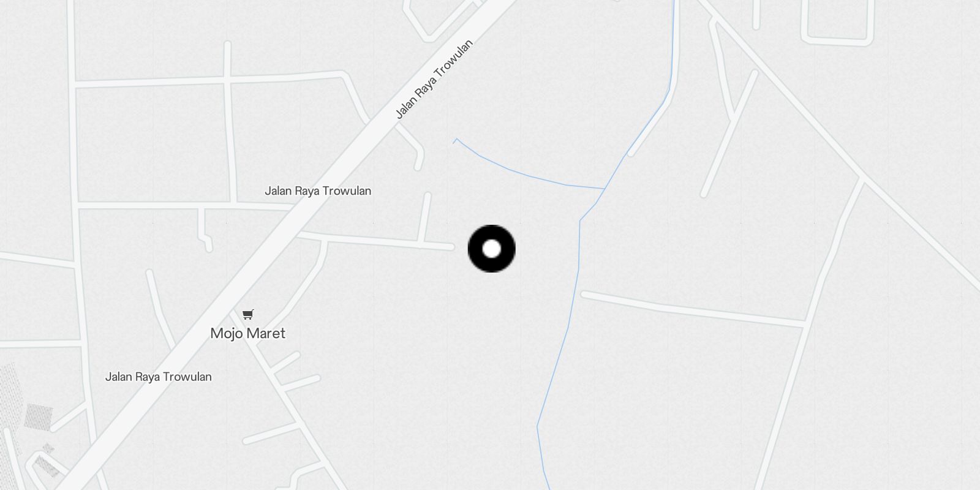Click the blue stream fork junction northeast of marker
This screenshot has height=490, width=980.
(x=604, y=189)
